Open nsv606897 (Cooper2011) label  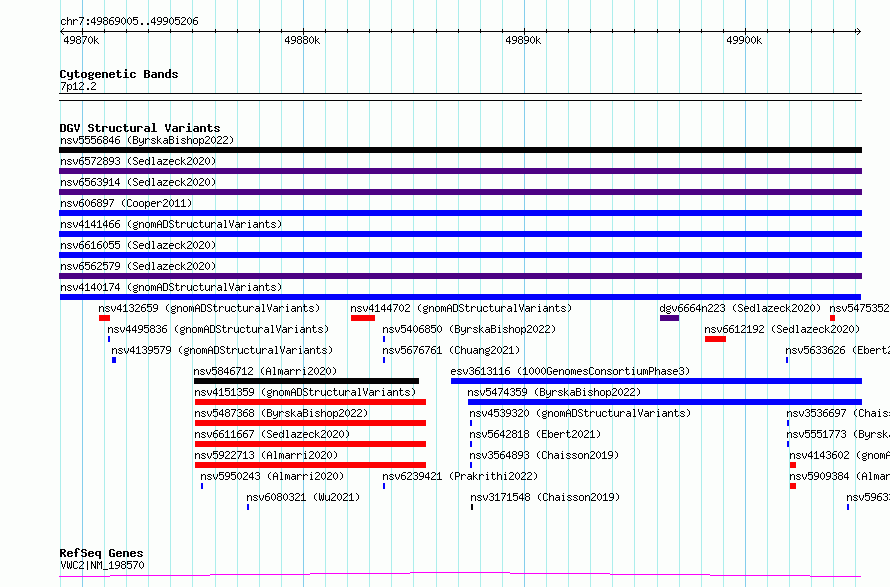(x=126, y=203)
